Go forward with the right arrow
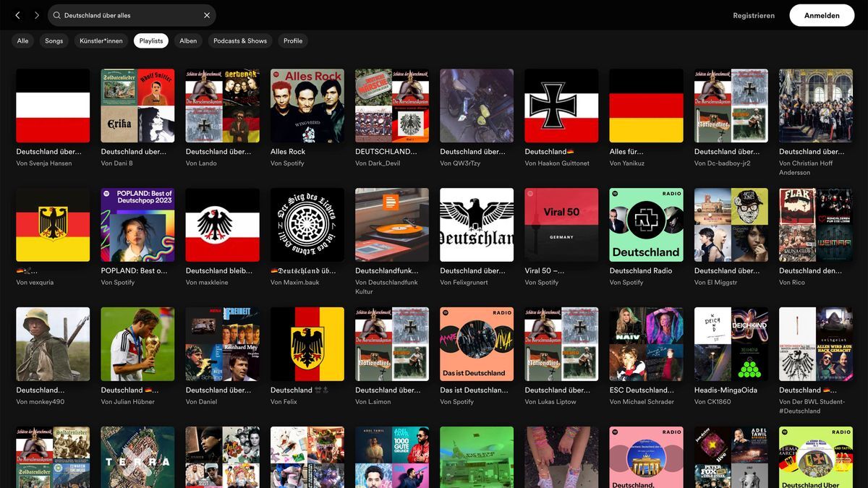 [37, 15]
